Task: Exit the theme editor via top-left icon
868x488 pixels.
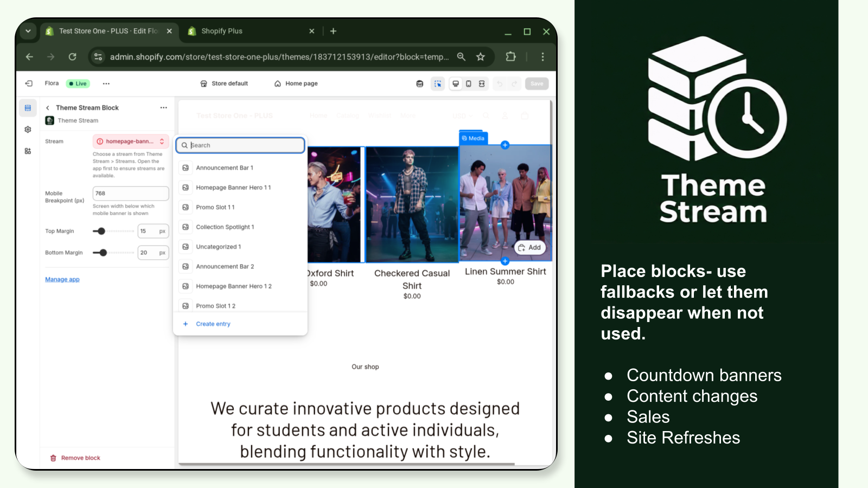Action: click(x=28, y=84)
